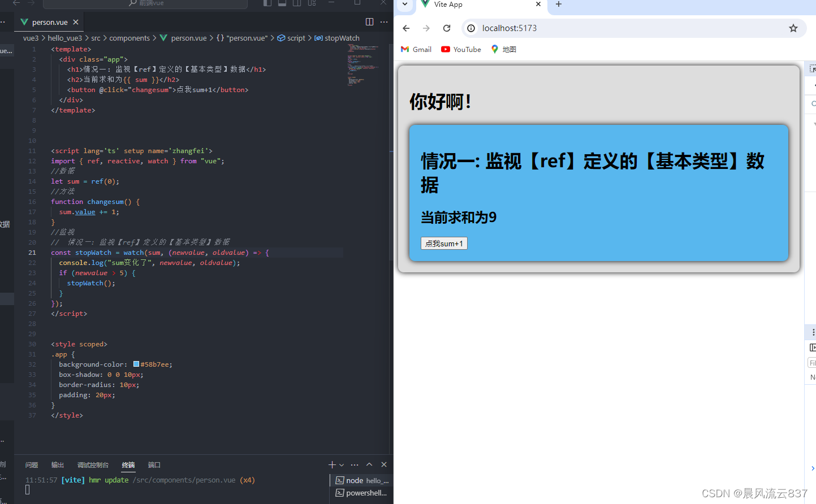Switch to the 输出 panel tab
816x504 pixels.
(x=58, y=465)
